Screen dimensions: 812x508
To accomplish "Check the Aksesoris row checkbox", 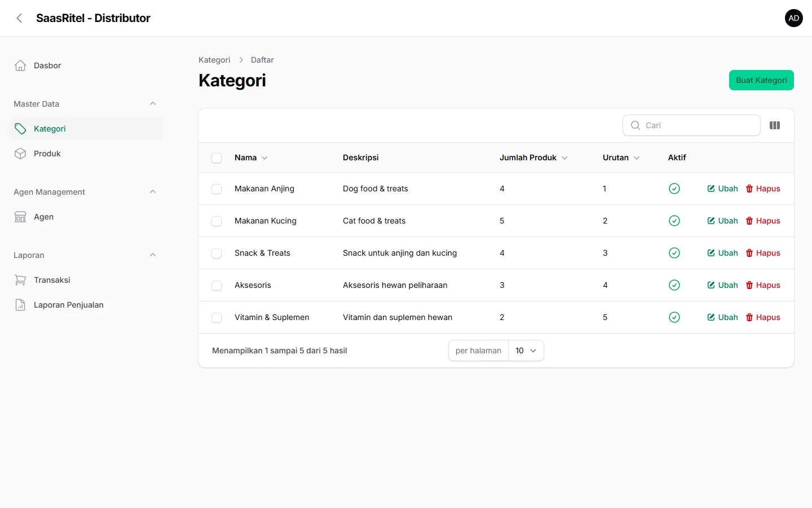I will pyautogui.click(x=217, y=286).
